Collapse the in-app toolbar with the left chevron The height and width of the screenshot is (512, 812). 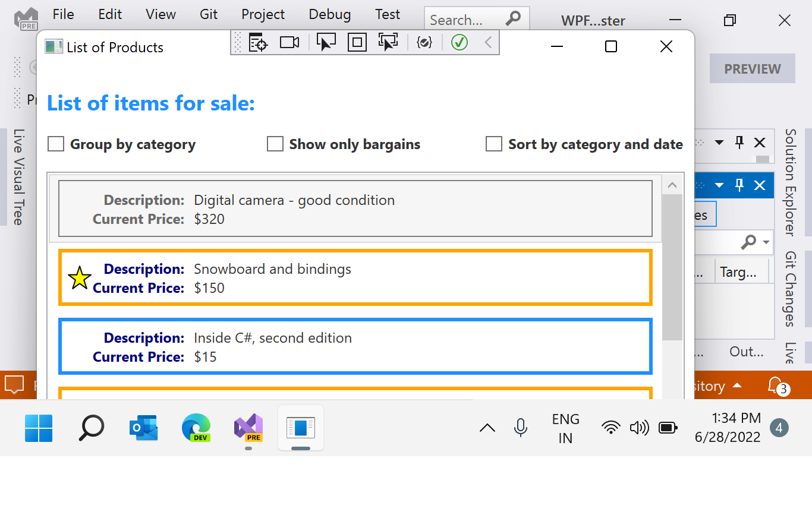(487, 42)
